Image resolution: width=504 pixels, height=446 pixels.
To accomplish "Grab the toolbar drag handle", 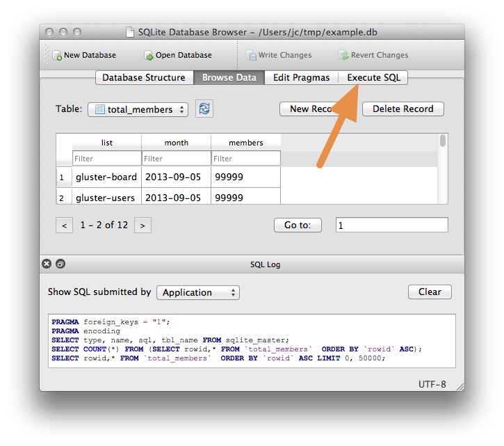I will [x=47, y=54].
